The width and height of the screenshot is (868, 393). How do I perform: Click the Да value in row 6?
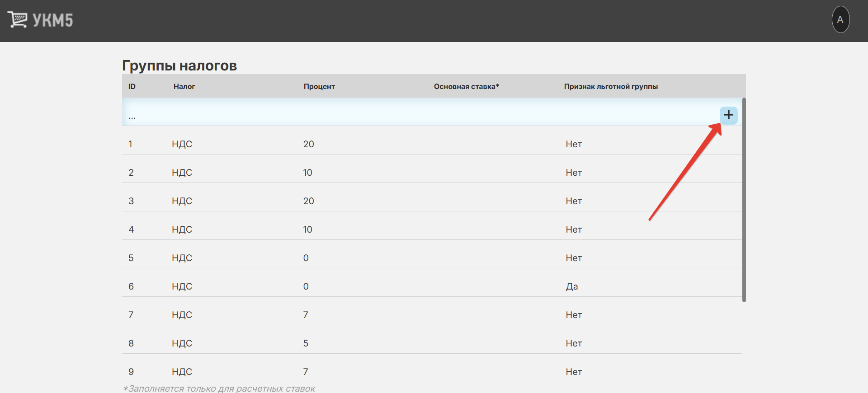click(572, 286)
